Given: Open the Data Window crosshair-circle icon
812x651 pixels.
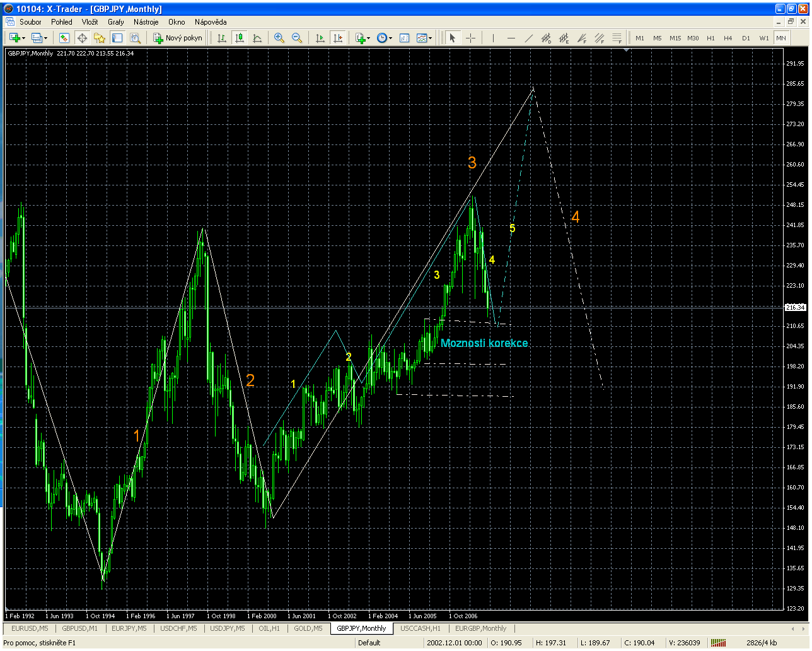Looking at the screenshot, I should [82, 38].
